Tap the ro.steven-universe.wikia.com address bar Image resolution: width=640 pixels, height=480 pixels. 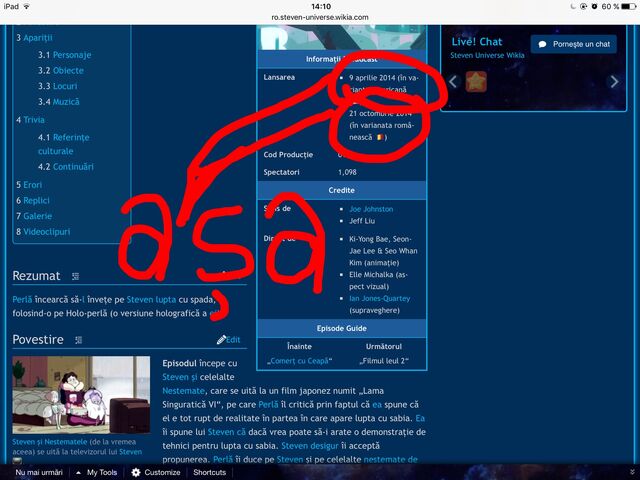click(x=320, y=18)
